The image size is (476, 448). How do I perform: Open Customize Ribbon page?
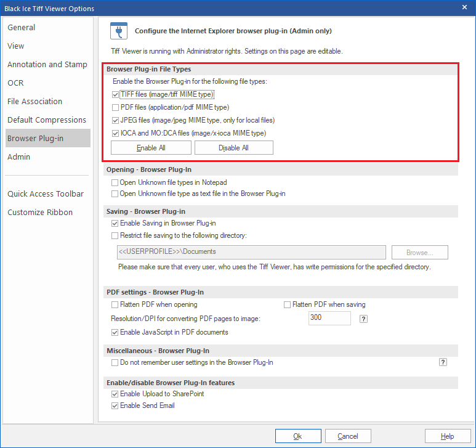(x=40, y=212)
